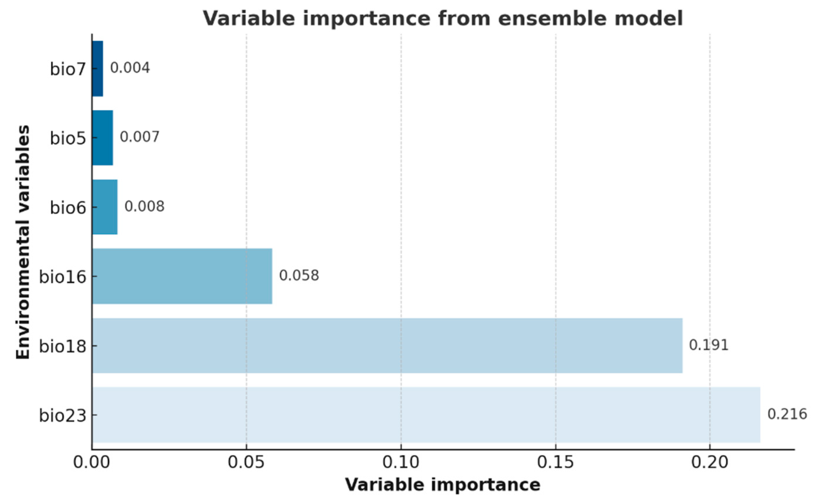821x504 pixels.
Task: Click the 0.008 value label
Action: [145, 206]
